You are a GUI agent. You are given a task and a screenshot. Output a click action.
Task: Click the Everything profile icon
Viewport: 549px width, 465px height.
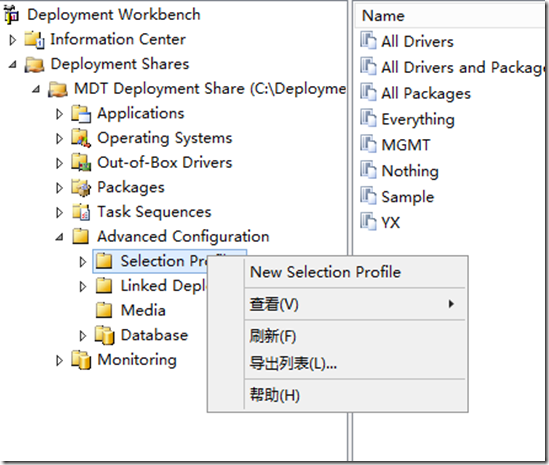coord(368,118)
